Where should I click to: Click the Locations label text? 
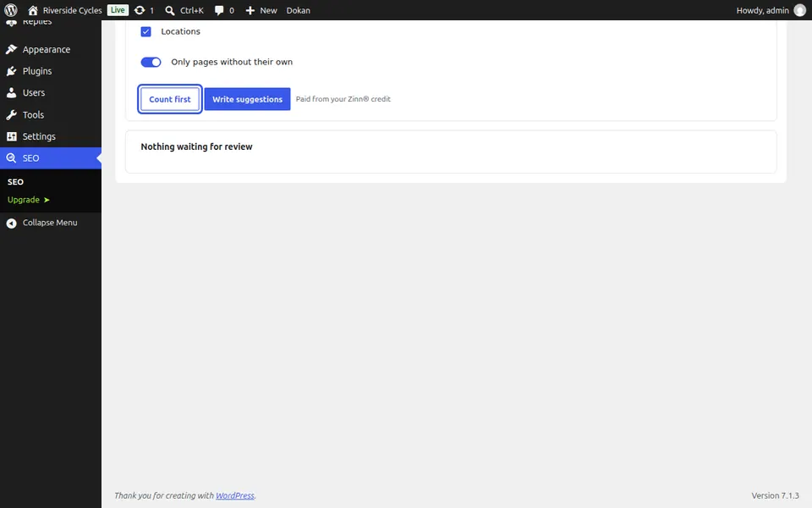tap(181, 31)
